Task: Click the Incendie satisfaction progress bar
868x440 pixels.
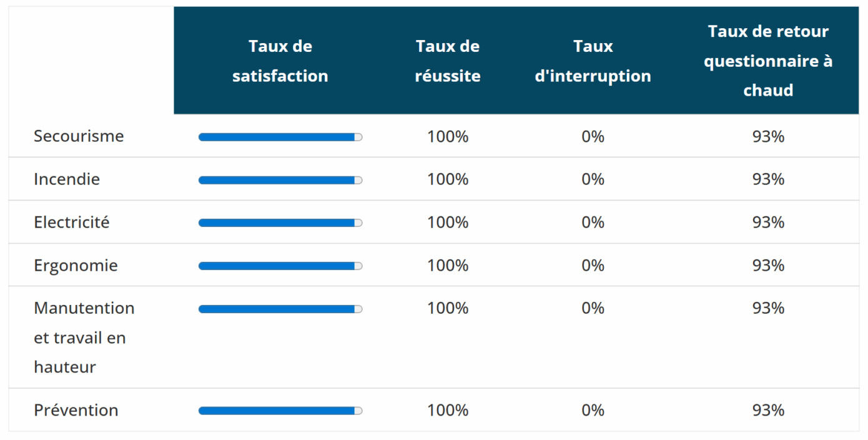Action: point(280,180)
